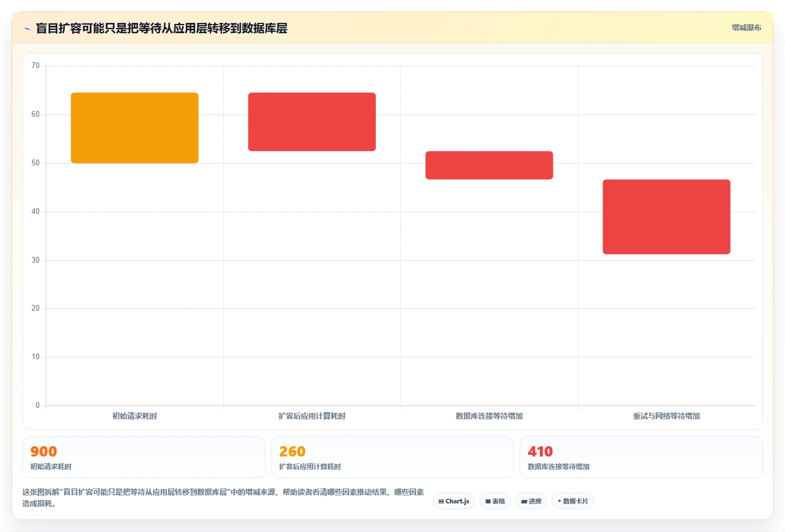
Task: Click the chart title 盲目扩容可能只是把等待从应用层转移到数据库层
Action: tap(162, 28)
